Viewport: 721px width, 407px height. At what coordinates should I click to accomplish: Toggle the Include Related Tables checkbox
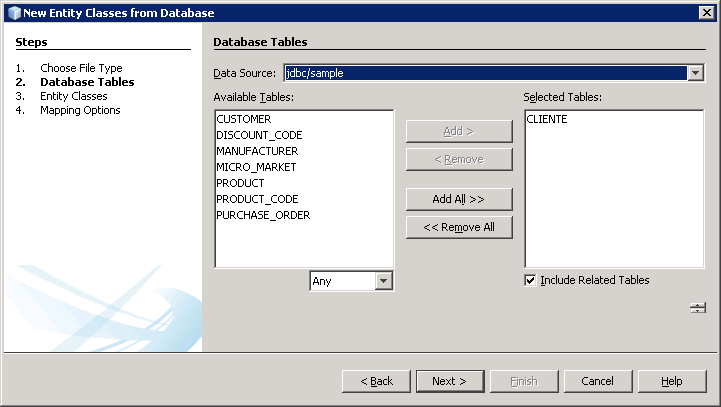click(530, 281)
